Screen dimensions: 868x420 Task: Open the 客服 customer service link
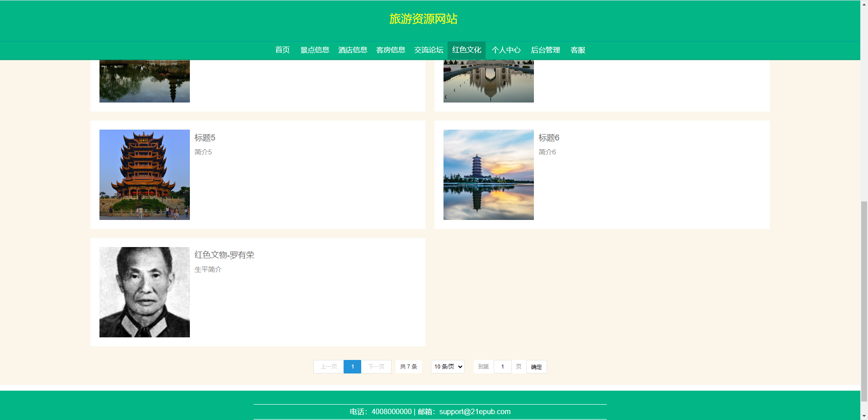click(x=578, y=50)
